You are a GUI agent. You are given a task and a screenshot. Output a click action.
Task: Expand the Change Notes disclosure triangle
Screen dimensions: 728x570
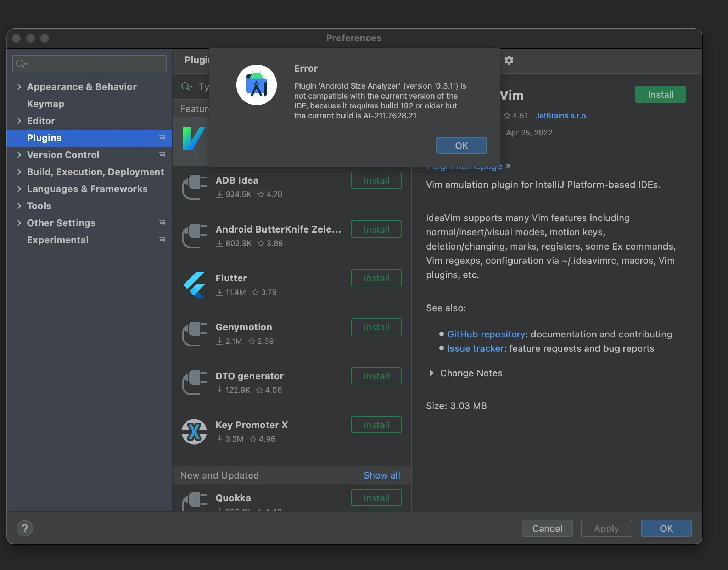coord(431,373)
